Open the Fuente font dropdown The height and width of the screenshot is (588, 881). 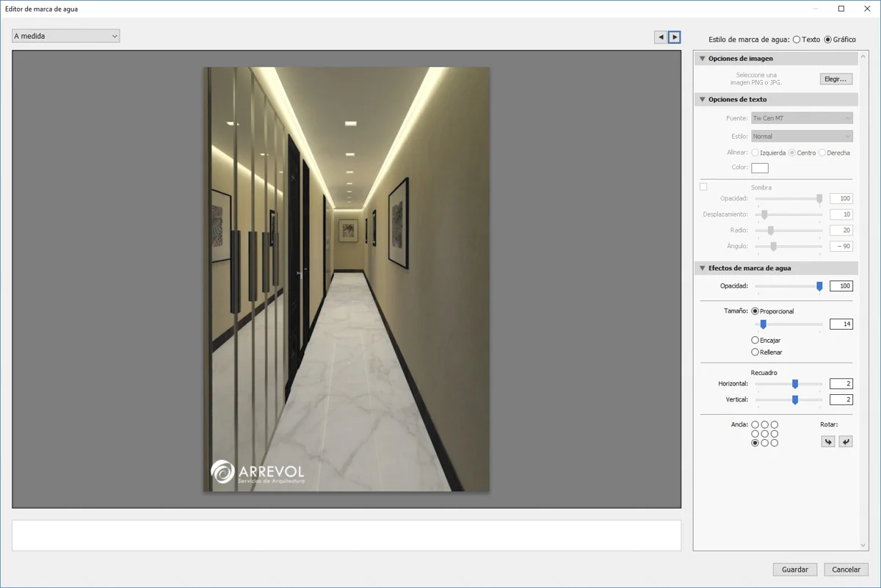[802, 118]
